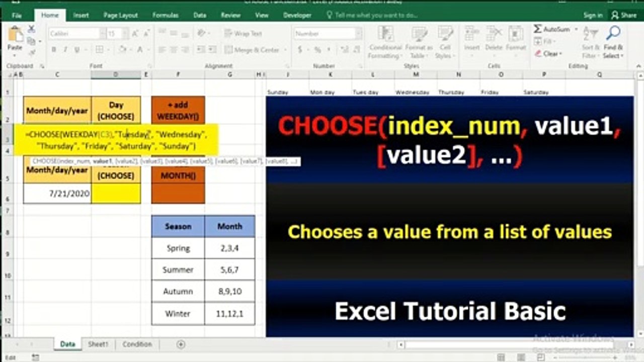
Task: Open Cell Styles gallery
Action: (x=445, y=42)
